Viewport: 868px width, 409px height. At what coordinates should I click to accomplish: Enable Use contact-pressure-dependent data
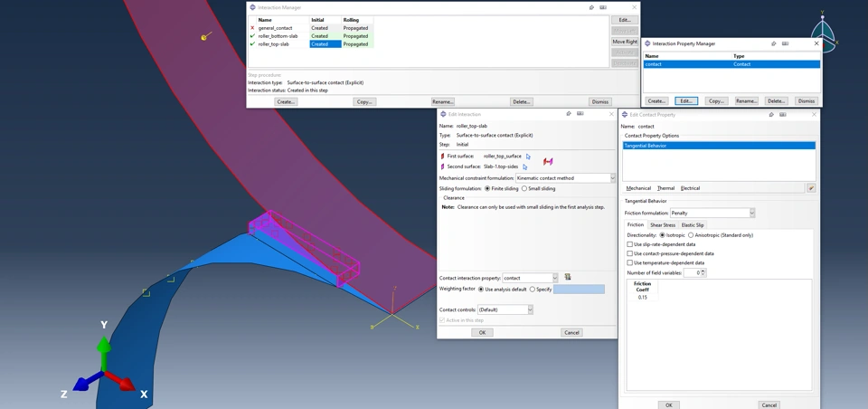pyautogui.click(x=630, y=253)
